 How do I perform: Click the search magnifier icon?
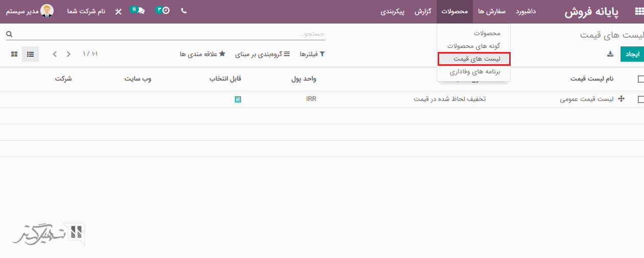(9, 34)
